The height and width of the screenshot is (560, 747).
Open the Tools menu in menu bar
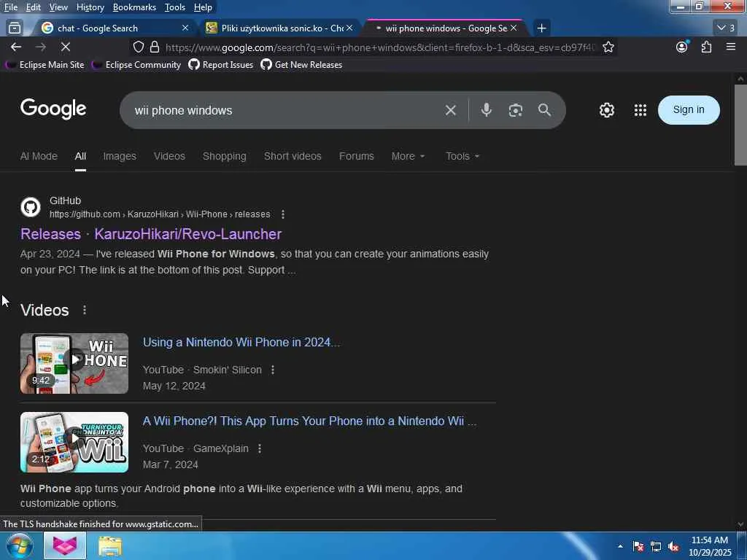click(175, 7)
